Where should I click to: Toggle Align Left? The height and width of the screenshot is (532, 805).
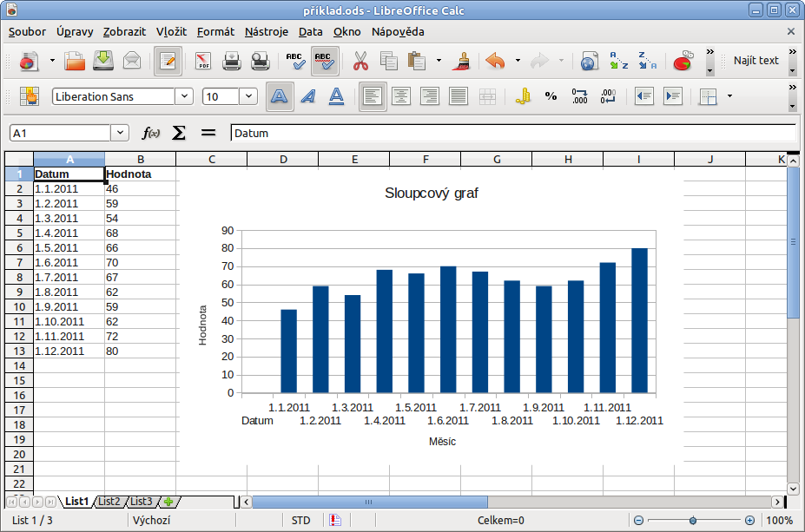pos(373,96)
